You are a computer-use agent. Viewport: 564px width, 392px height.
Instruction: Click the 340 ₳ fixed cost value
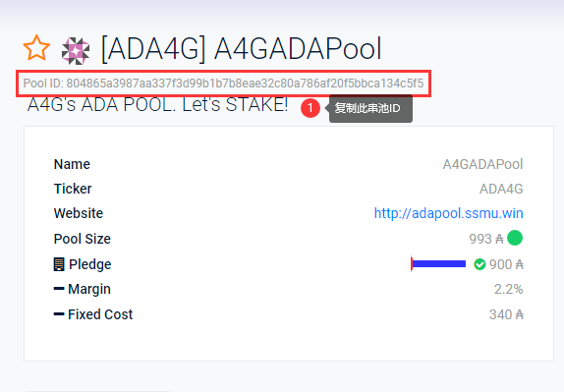coord(506,314)
